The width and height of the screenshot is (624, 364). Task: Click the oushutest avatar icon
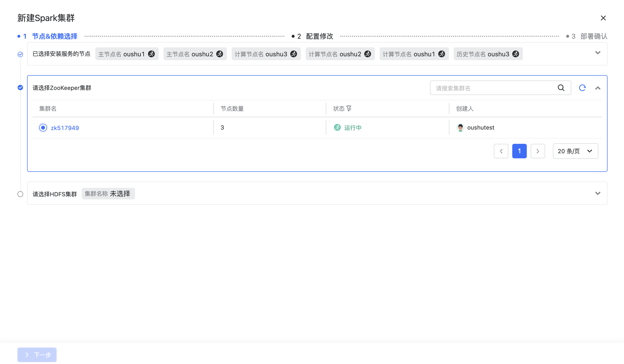point(460,127)
